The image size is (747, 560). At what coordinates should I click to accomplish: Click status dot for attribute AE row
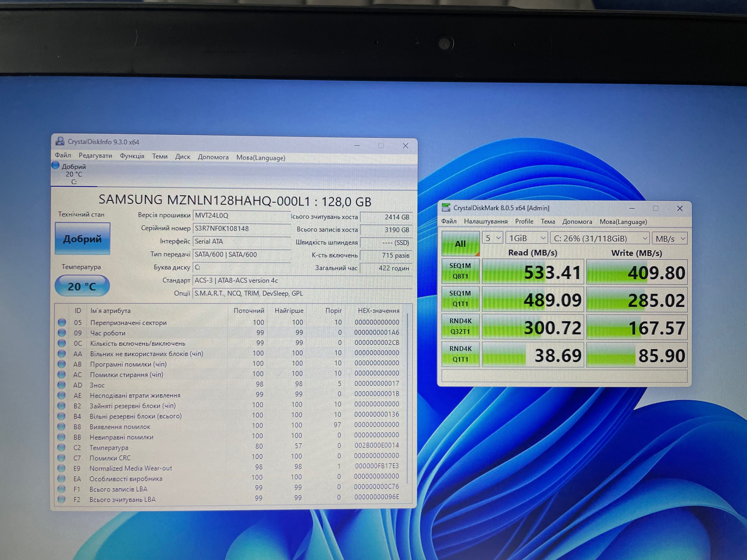(x=62, y=395)
